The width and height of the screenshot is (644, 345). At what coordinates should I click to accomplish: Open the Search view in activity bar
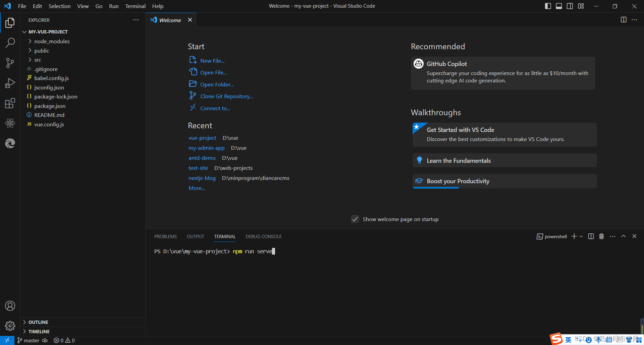pos(10,43)
